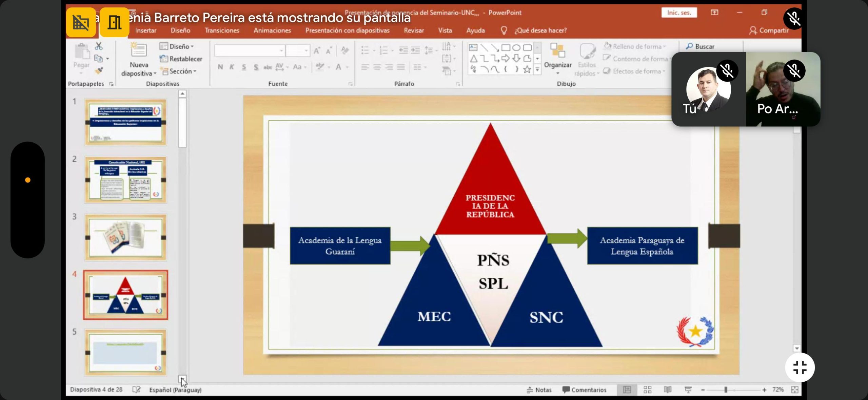Viewport: 868px width, 400px height.
Task: Justify text alignment icon
Action: [x=401, y=67]
